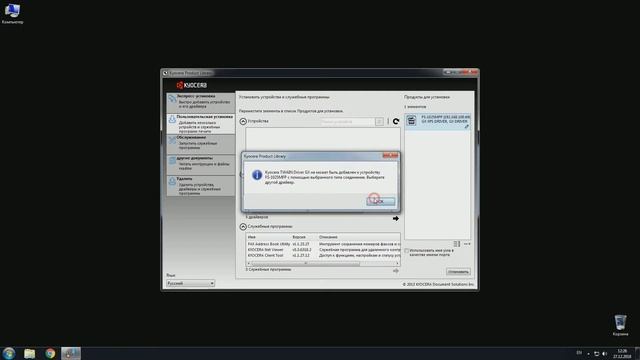Click the EN language indicator in tray
640x360 pixels.
coord(579,353)
